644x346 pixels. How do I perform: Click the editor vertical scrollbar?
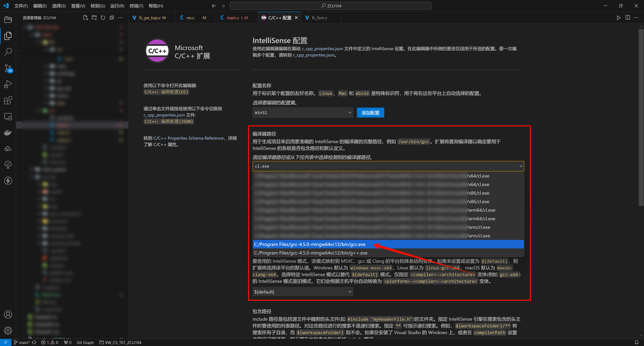[641, 117]
